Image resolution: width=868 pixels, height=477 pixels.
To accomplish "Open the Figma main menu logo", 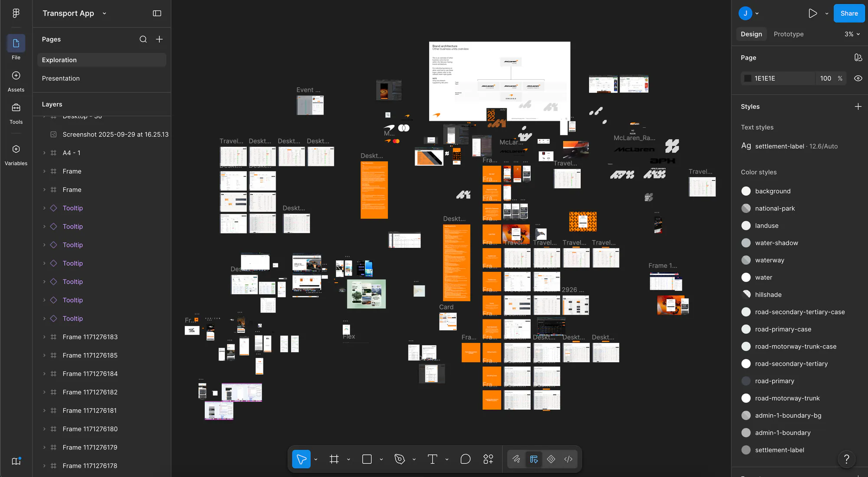I will (x=16, y=13).
